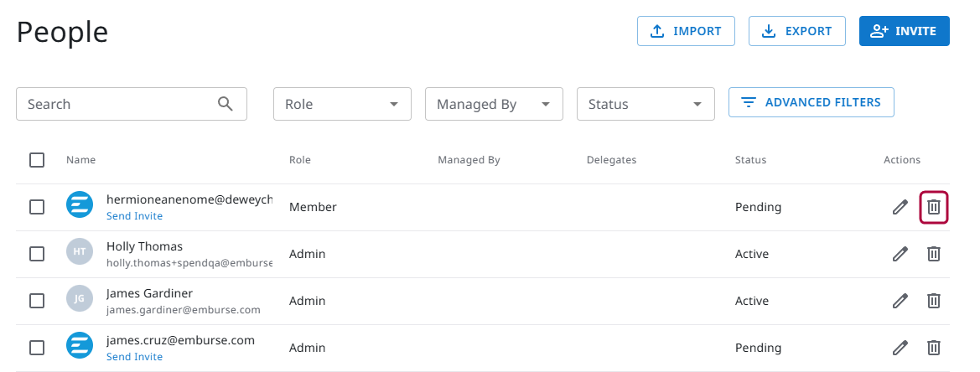Delete the hermioneanenome pending member
980x372 pixels.
pos(934,207)
